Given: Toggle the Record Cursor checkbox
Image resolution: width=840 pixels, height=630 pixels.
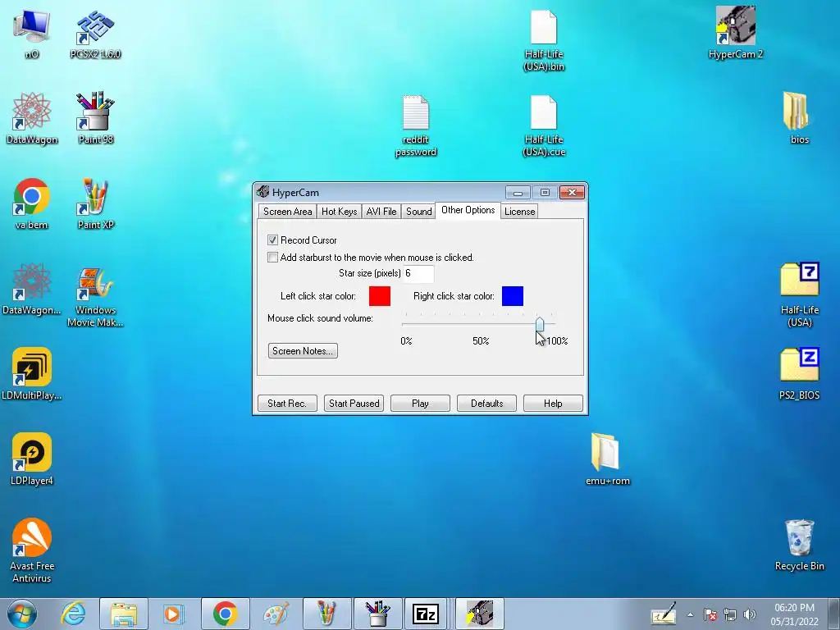Looking at the screenshot, I should tap(272, 240).
